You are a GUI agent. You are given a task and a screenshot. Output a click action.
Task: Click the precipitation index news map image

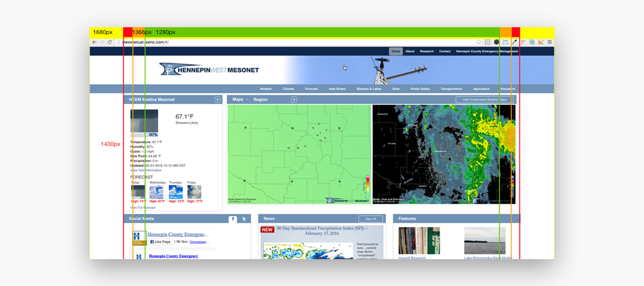(x=308, y=251)
